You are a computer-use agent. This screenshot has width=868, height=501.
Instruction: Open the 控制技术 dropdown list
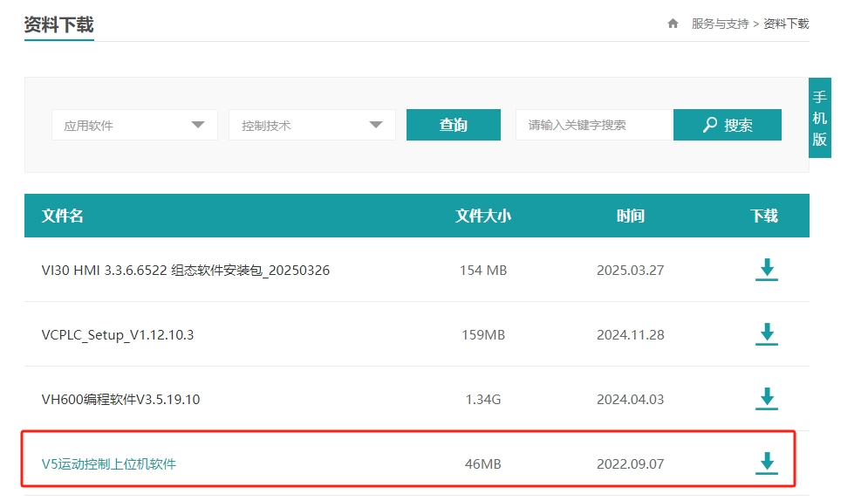point(311,125)
